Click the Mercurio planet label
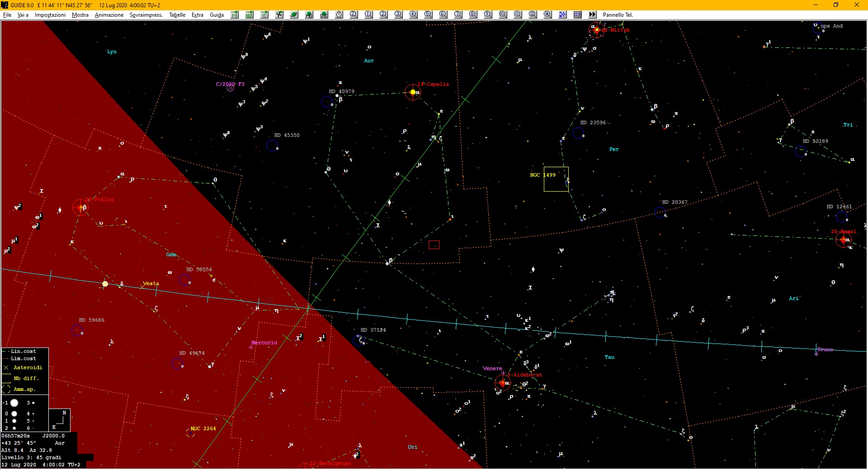This screenshot has width=868, height=470. pos(264,343)
